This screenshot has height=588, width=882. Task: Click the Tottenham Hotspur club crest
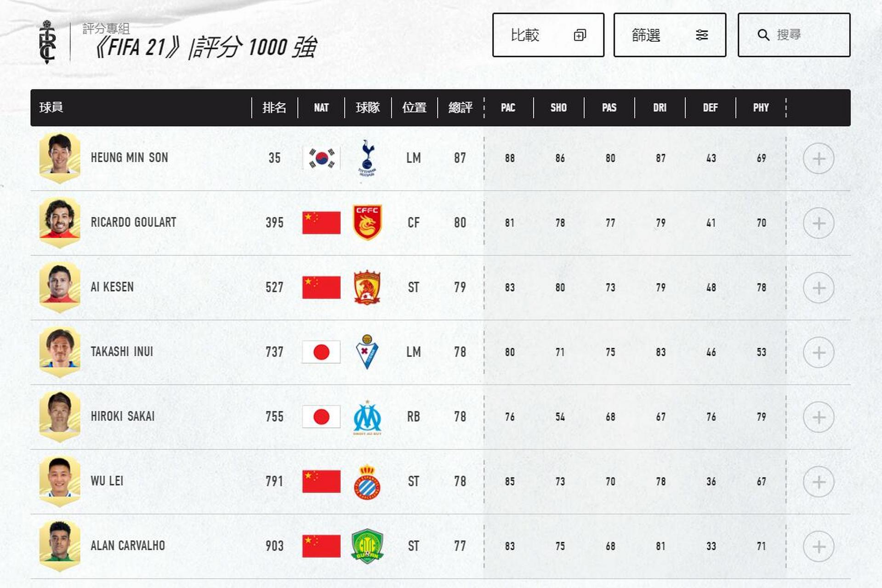point(367,158)
